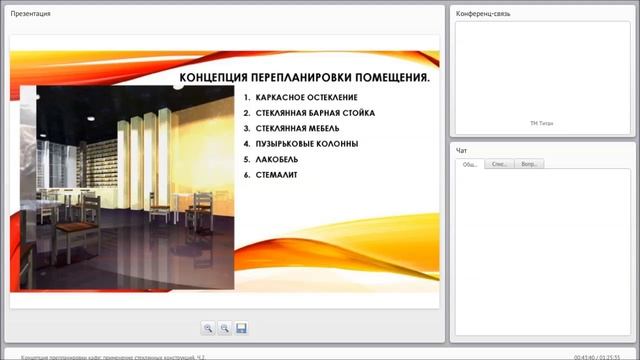This screenshot has height=360, width=640.
Task: Click the playback time counter at bottom
Action: coord(597,357)
